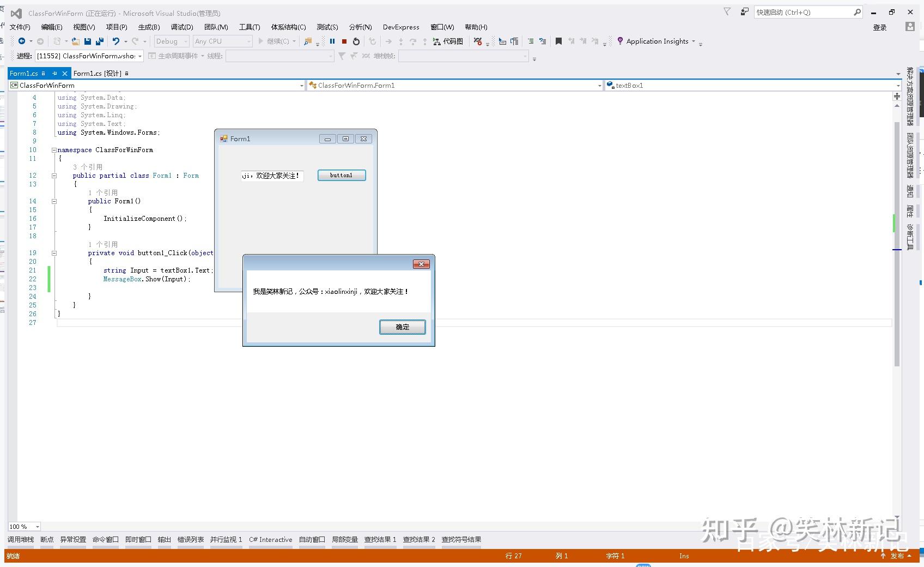Pin the Form1.cs tab
The image size is (924, 567).
(x=54, y=73)
